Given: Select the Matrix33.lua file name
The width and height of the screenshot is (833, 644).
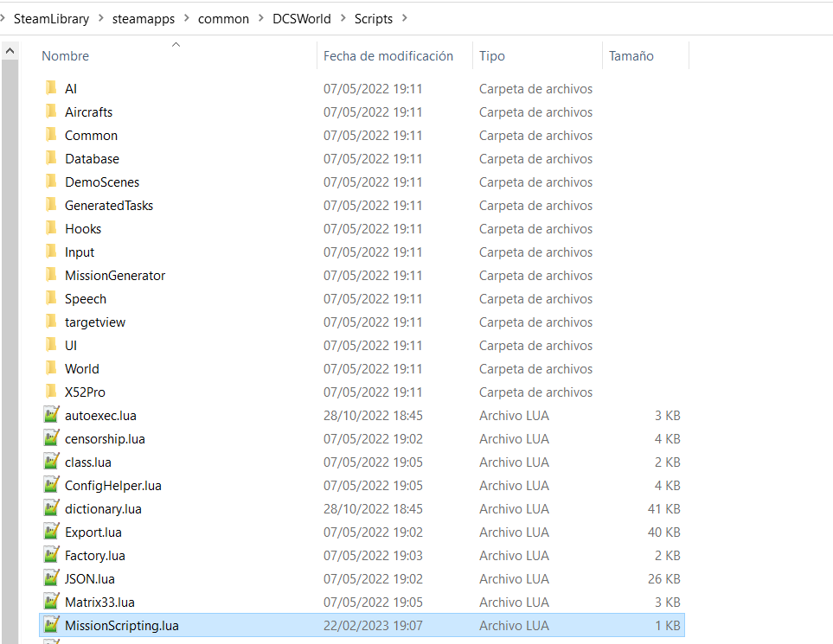Looking at the screenshot, I should [x=99, y=603].
